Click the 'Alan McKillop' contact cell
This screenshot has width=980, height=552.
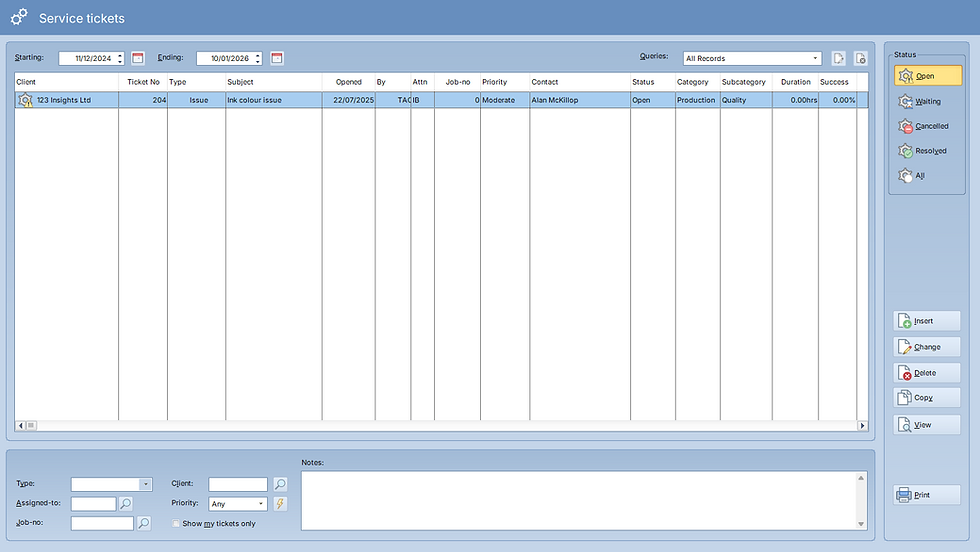coord(580,100)
